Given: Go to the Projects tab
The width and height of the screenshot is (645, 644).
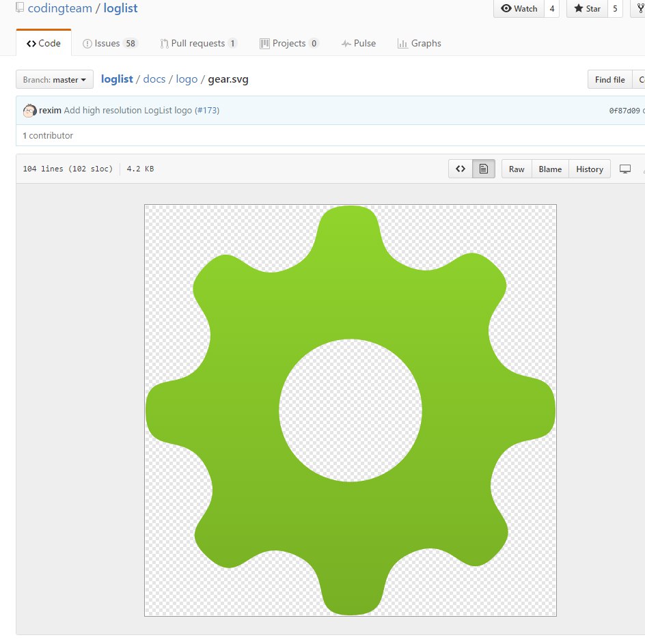Looking at the screenshot, I should [289, 43].
